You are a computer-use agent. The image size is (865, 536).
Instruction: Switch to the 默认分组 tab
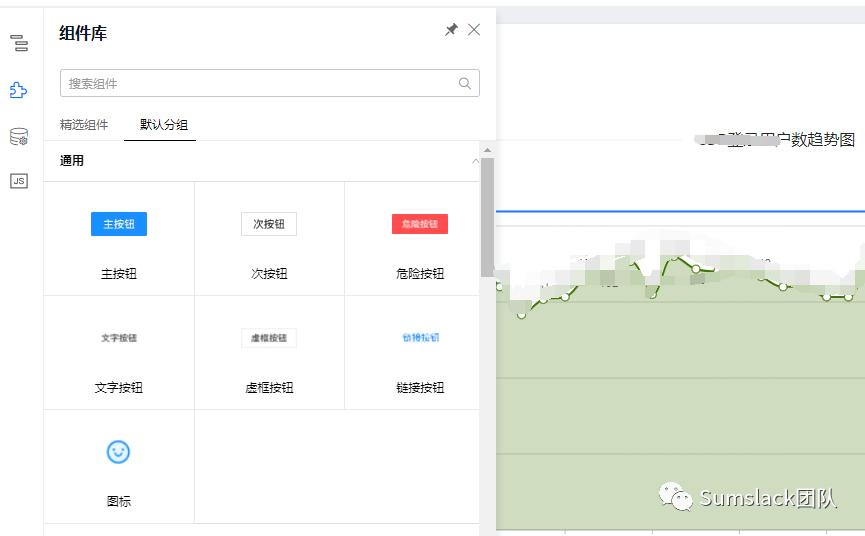(164, 125)
